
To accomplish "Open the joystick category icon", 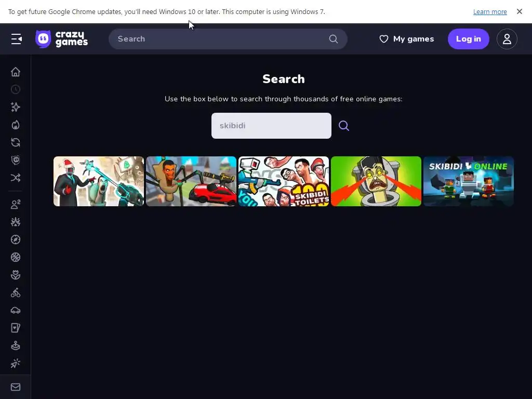I will (x=16, y=345).
